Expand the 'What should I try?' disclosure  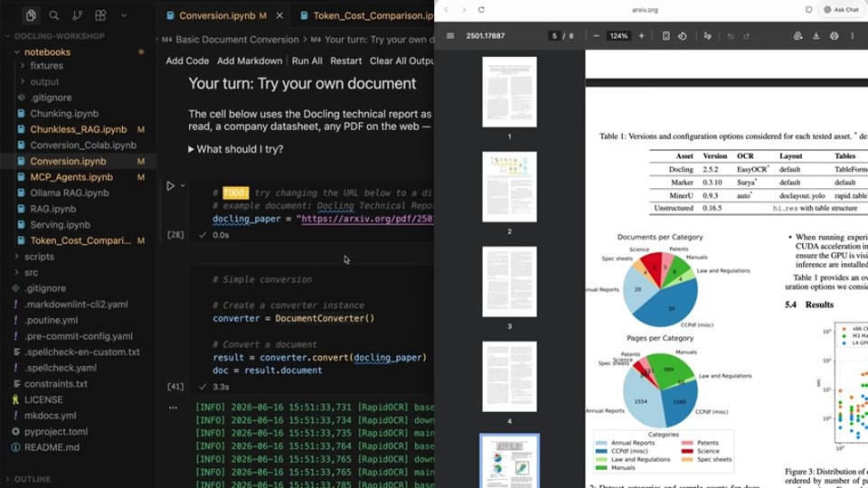(x=236, y=149)
